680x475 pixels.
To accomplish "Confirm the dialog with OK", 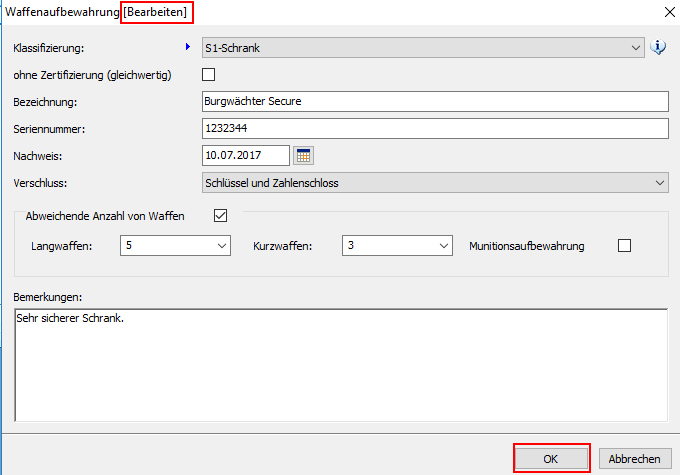I will [x=551, y=459].
